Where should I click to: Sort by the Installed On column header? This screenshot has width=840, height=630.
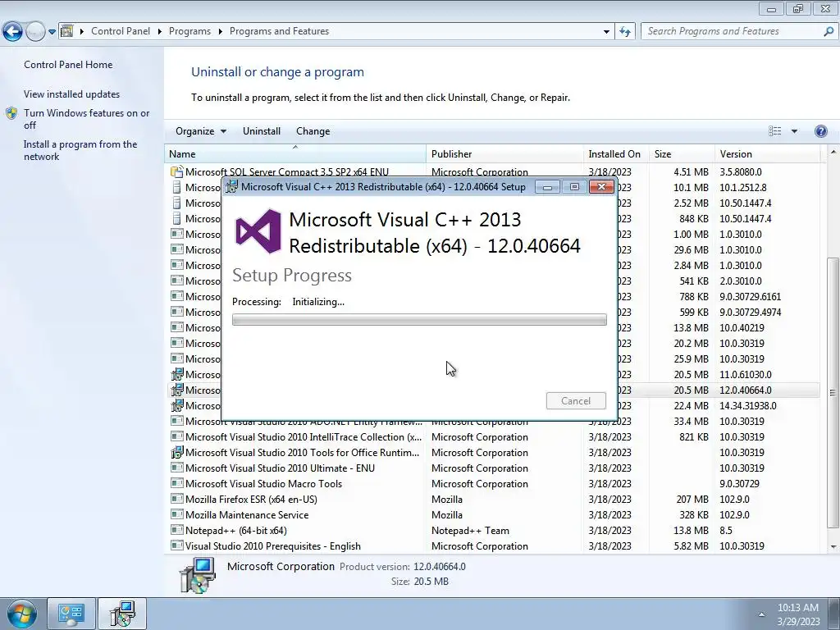point(614,153)
